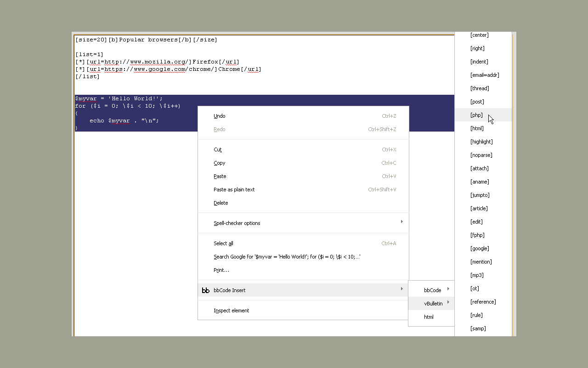Insert the [php] tag

click(x=476, y=115)
